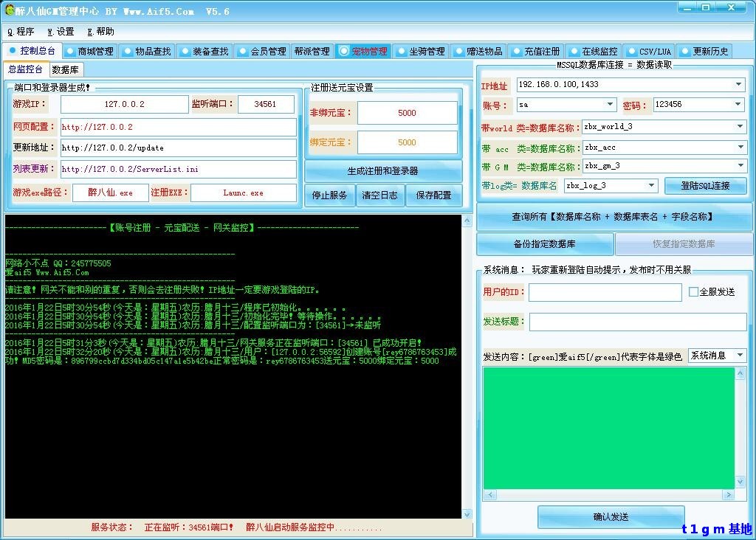Open the 账号 sa dropdown
756x540 pixels.
pos(610,105)
